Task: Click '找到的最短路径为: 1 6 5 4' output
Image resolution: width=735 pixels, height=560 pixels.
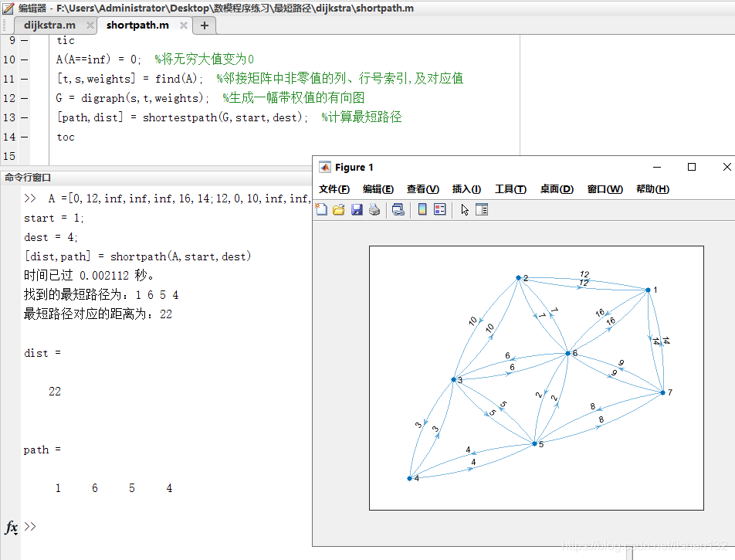Action: (x=101, y=294)
